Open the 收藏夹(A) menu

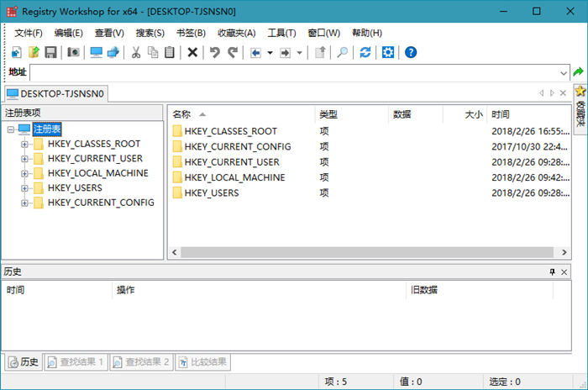point(236,33)
